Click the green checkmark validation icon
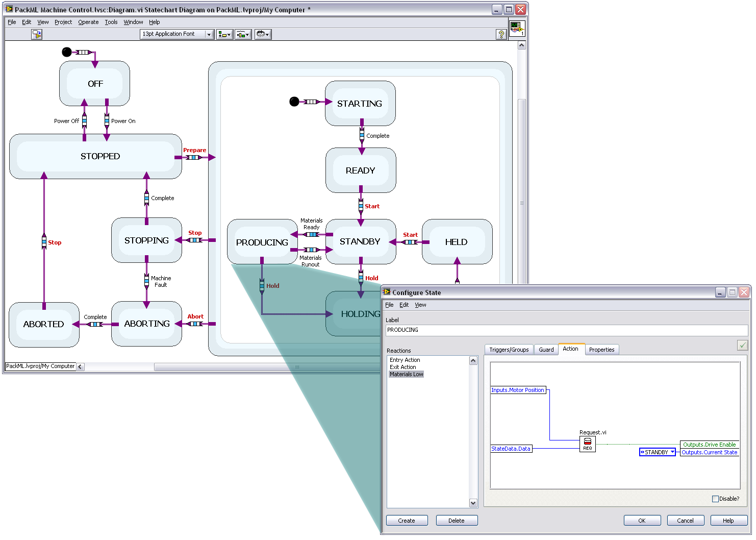Image resolution: width=756 pixels, height=540 pixels. pyautogui.click(x=742, y=346)
